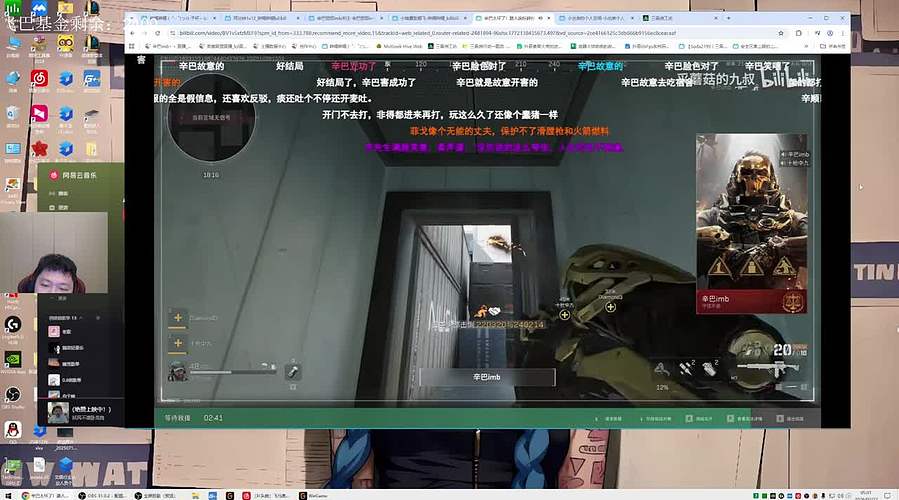
Task: Open the Recycle Bin desktop icon
Action: pyautogui.click(x=13, y=115)
